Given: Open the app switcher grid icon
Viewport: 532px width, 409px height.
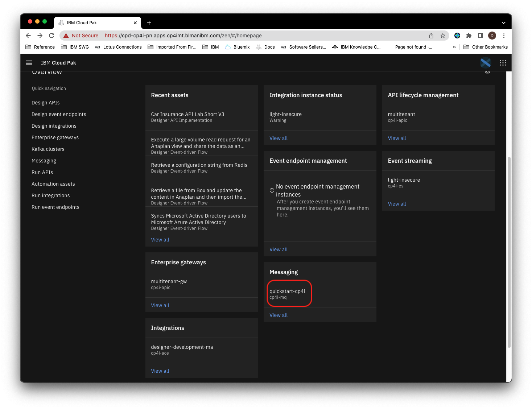Looking at the screenshot, I should [503, 63].
